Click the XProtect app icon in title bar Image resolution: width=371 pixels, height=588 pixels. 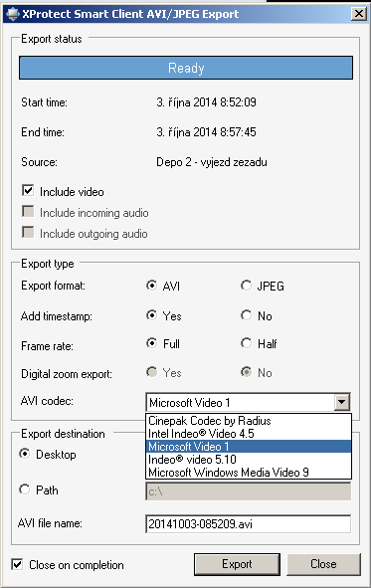[x=12, y=14]
